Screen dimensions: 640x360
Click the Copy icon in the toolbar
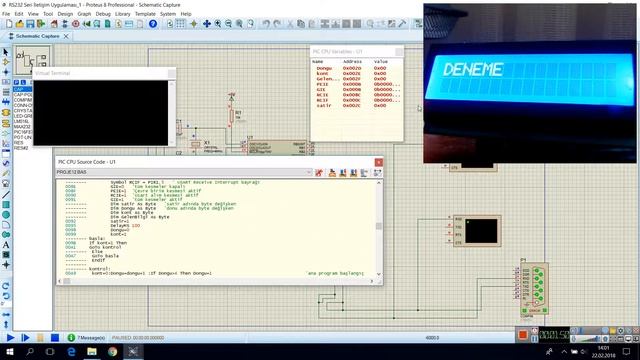point(301,24)
